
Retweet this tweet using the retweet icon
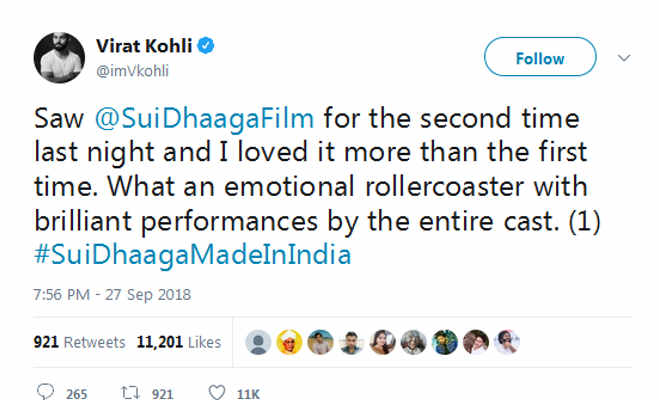pyautogui.click(x=129, y=391)
